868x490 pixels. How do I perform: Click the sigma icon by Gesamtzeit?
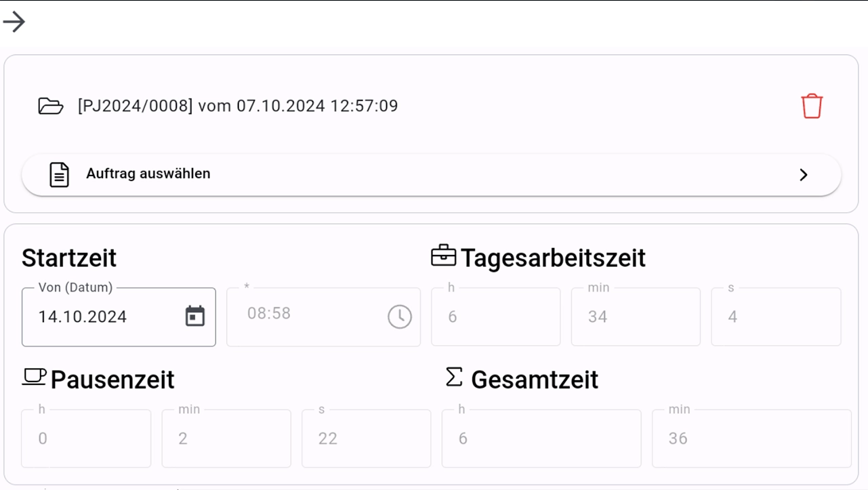(x=454, y=377)
